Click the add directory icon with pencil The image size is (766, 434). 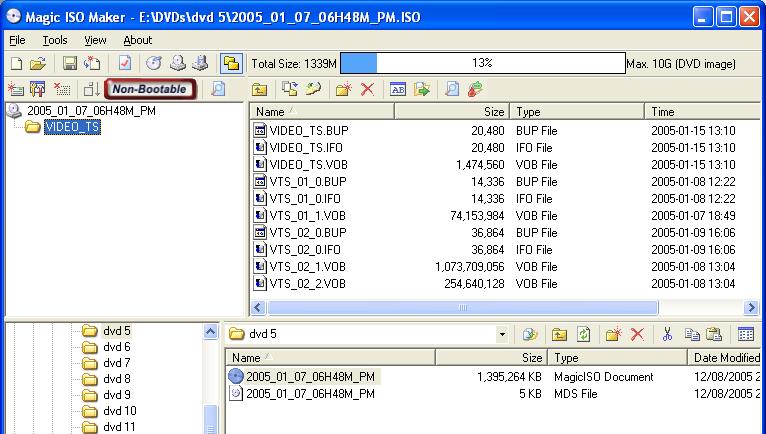point(313,89)
